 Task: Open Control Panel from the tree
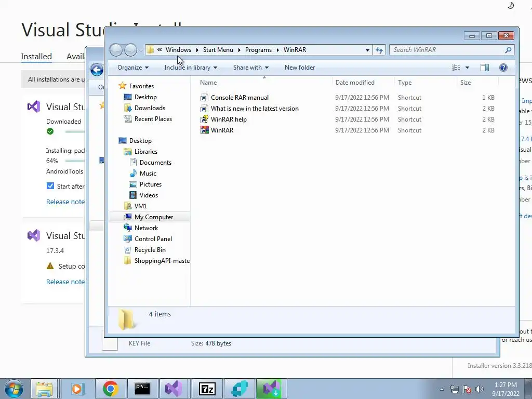pos(153,239)
